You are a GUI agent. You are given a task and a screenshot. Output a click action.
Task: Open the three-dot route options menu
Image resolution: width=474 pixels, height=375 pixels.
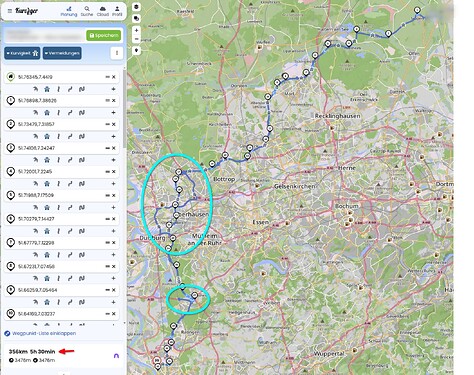click(x=117, y=53)
